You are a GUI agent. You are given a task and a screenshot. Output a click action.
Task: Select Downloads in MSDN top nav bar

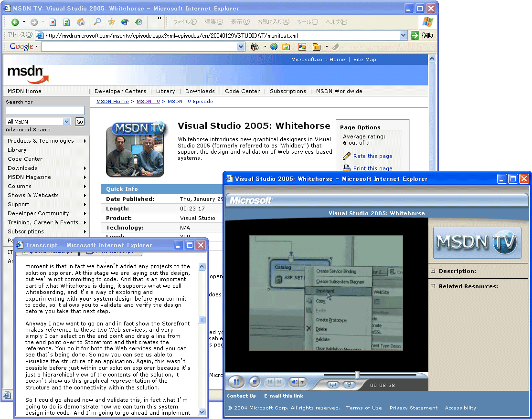[200, 91]
